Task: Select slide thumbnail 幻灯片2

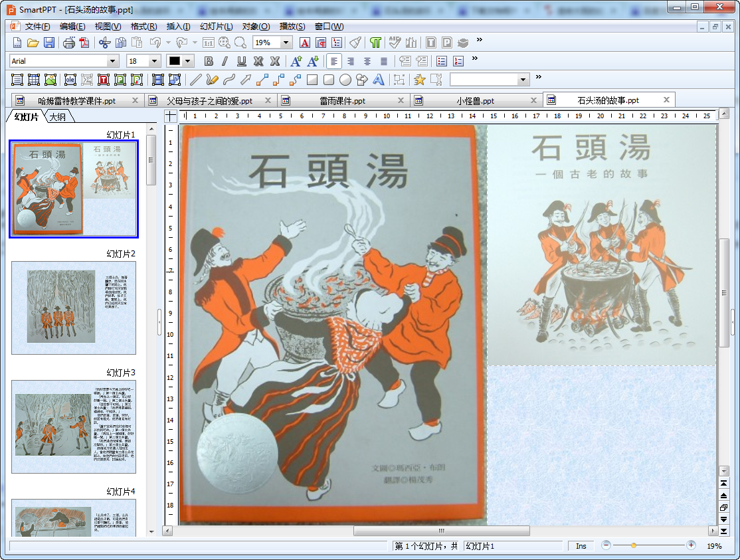Action: (74, 308)
